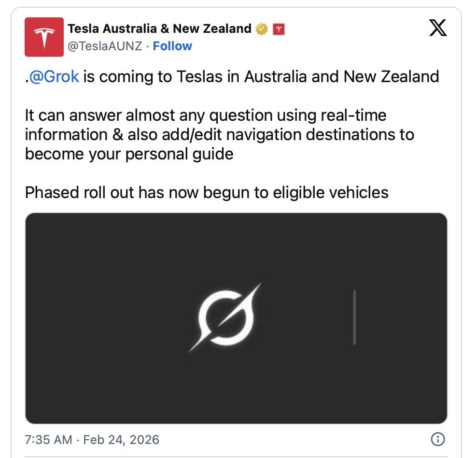The height and width of the screenshot is (458, 476).
Task: Click the Feb 24, 2026 date
Action: click(121, 440)
